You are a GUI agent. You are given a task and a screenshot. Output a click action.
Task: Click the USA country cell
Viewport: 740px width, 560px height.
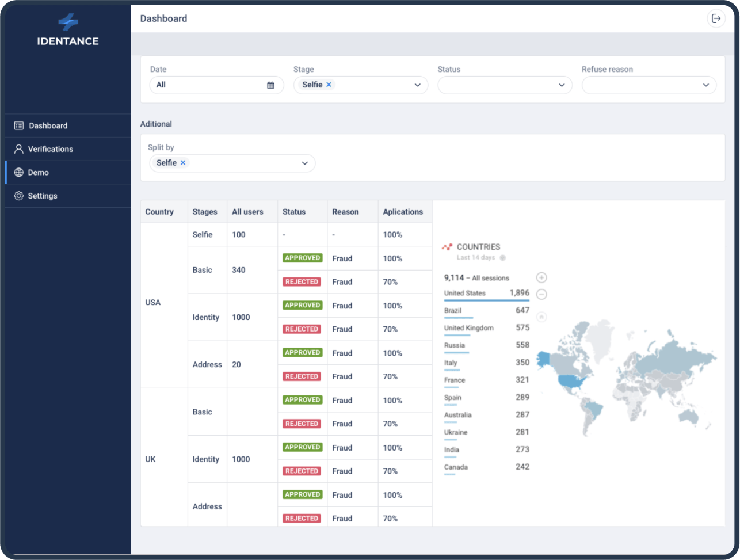click(x=165, y=306)
